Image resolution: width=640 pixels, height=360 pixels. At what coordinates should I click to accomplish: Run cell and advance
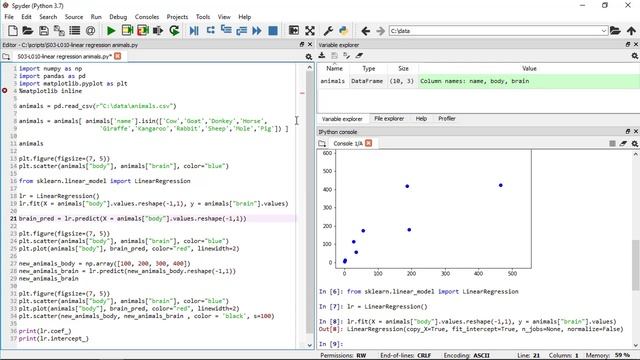(142, 31)
